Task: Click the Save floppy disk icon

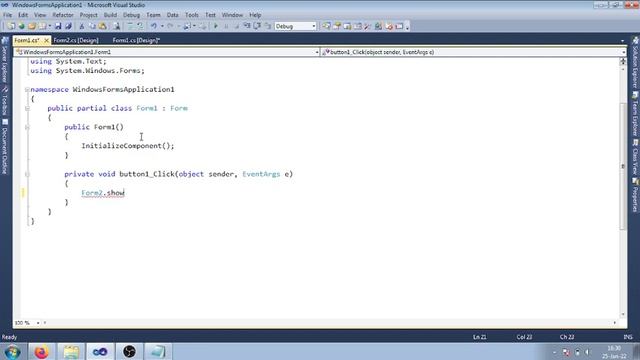Action: (x=58, y=26)
